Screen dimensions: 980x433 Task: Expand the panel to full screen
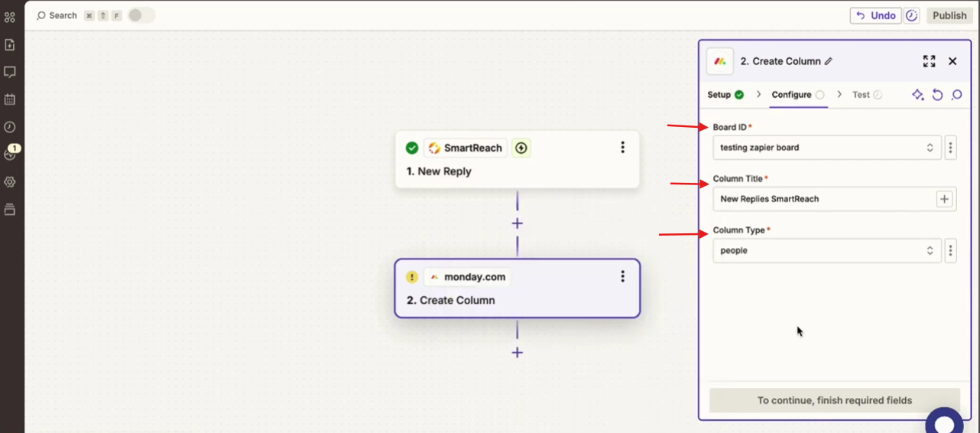929,61
